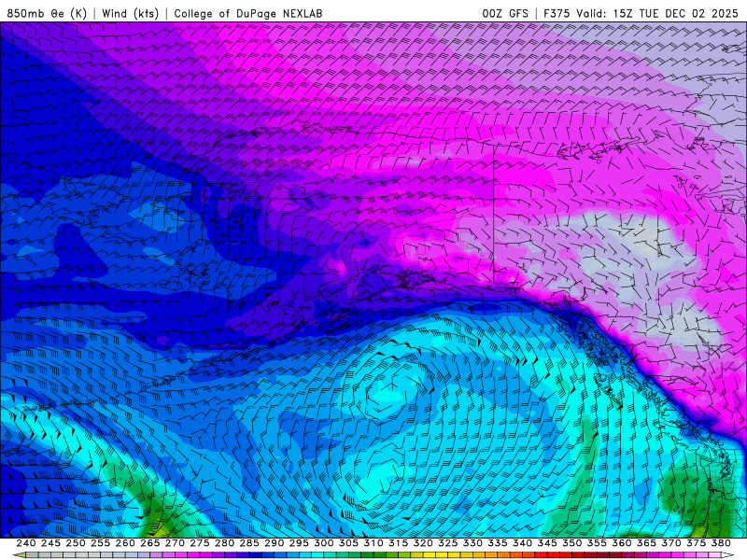The image size is (747, 560).
Task: Click the 250 color scale label
Action: pyautogui.click(x=76, y=543)
